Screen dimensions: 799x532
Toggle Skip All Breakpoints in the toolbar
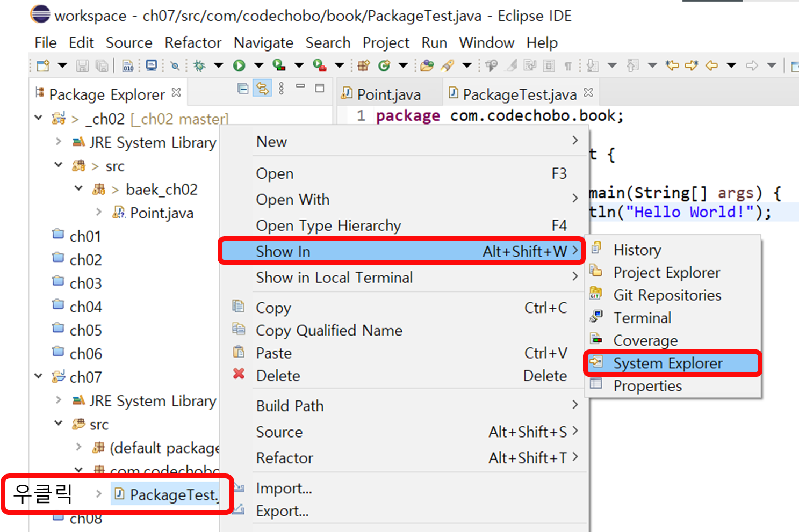pos(175,65)
